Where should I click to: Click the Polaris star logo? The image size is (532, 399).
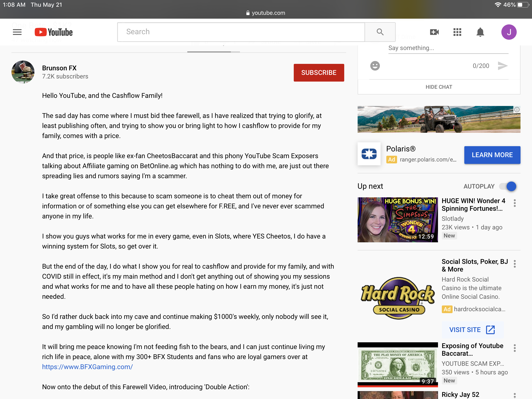pos(369,154)
